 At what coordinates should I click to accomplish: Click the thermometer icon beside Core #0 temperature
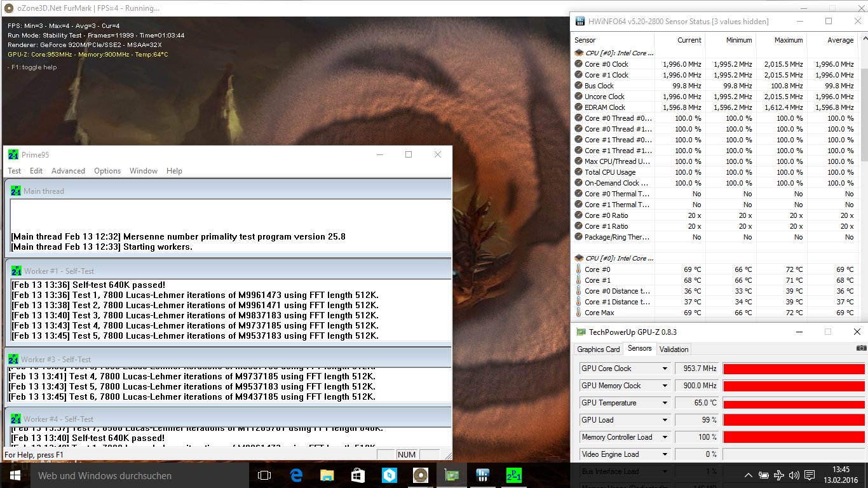pos(578,269)
